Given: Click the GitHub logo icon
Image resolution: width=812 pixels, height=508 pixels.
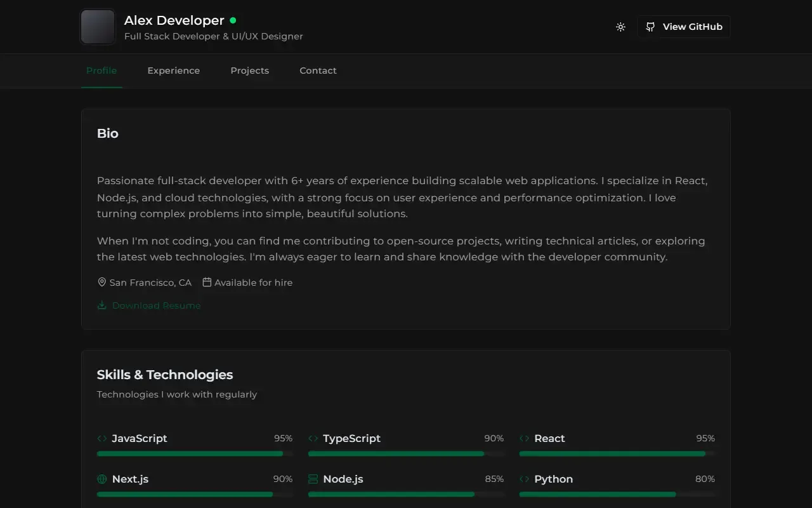Looking at the screenshot, I should pos(650,27).
